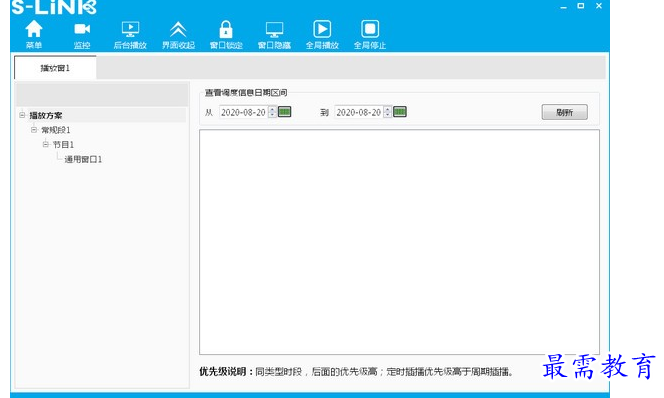Collapse the 播放方案 tree node
The image size is (664, 398).
click(x=22, y=115)
